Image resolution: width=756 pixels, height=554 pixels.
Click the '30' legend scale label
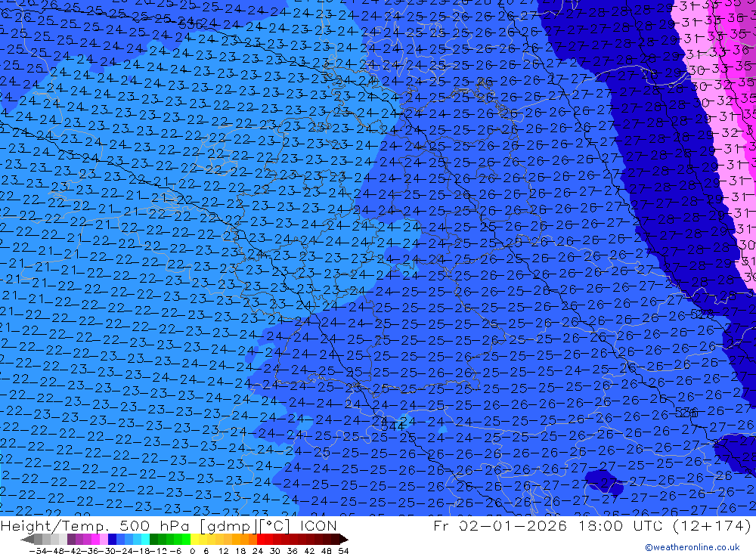[x=275, y=551]
